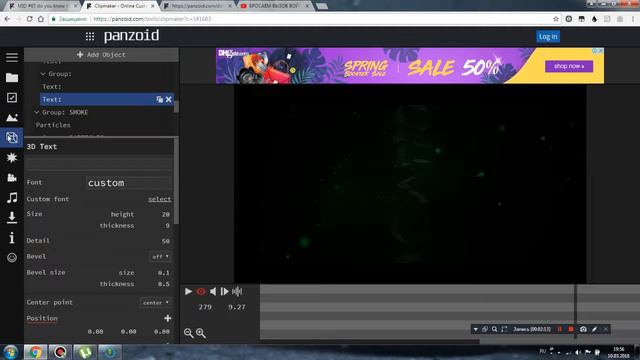Open the effects starburst icon in sidebar

tap(12, 158)
